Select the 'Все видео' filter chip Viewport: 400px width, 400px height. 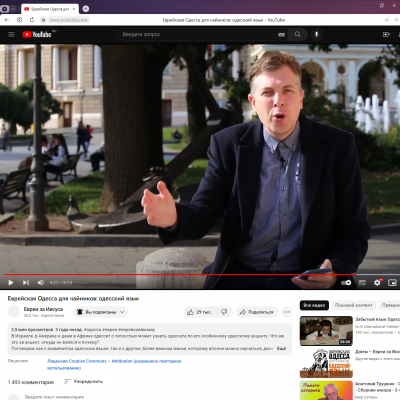(314, 305)
